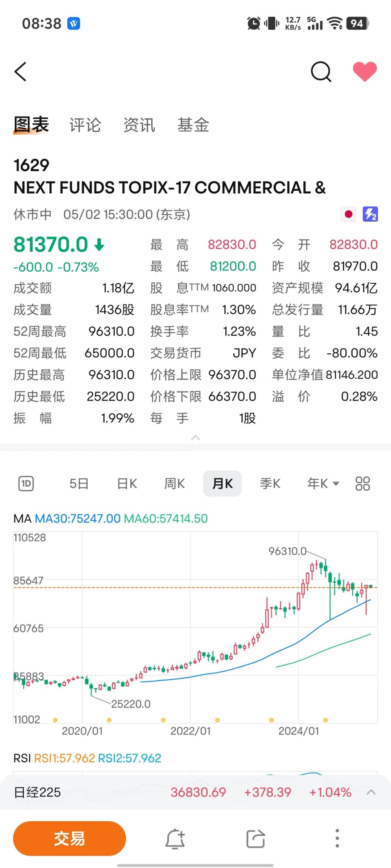Tap the 振幅 value 1.99%
The image size is (391, 868).
tap(118, 418)
